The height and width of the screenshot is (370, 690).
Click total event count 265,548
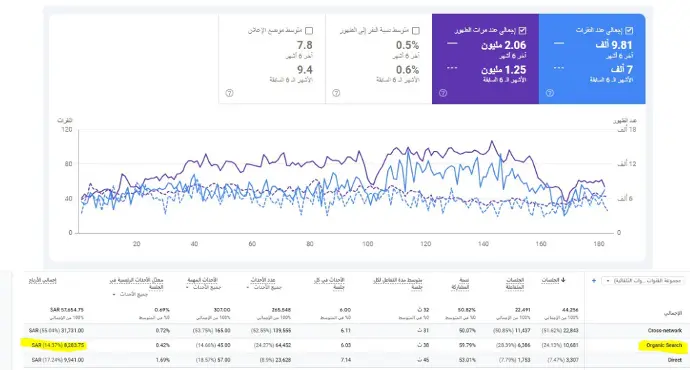282,310
